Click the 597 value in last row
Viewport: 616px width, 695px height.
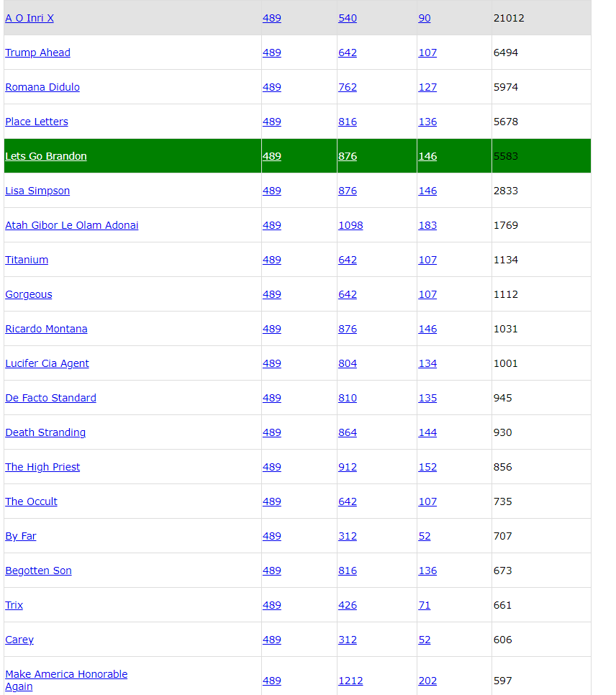[x=502, y=681]
